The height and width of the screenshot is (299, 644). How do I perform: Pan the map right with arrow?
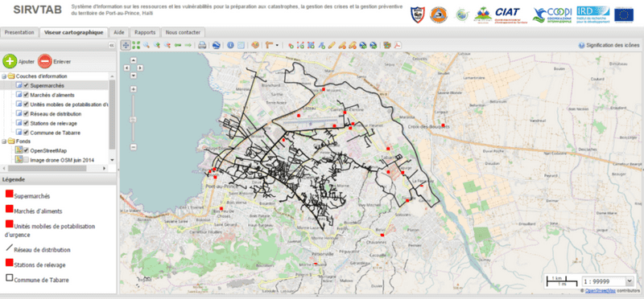140,68
